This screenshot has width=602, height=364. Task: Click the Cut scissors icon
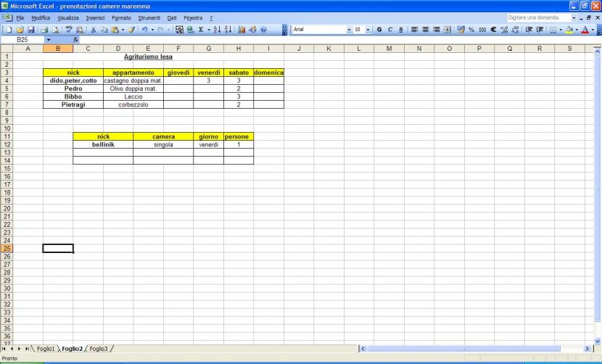point(94,30)
